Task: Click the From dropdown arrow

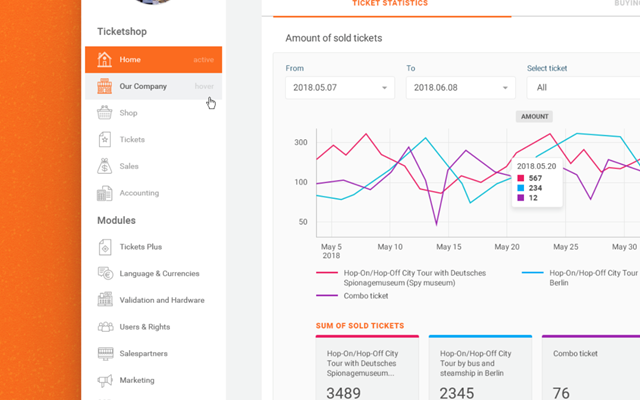Action: [x=384, y=88]
